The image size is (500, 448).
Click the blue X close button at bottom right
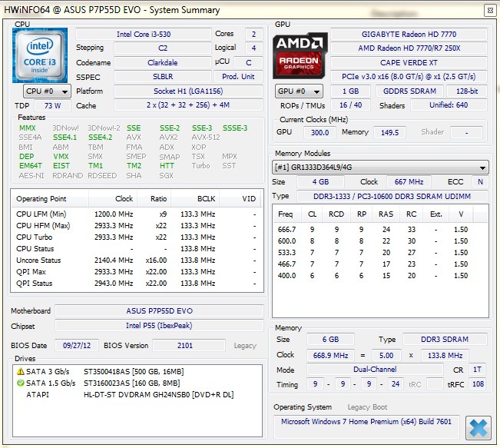click(478, 427)
